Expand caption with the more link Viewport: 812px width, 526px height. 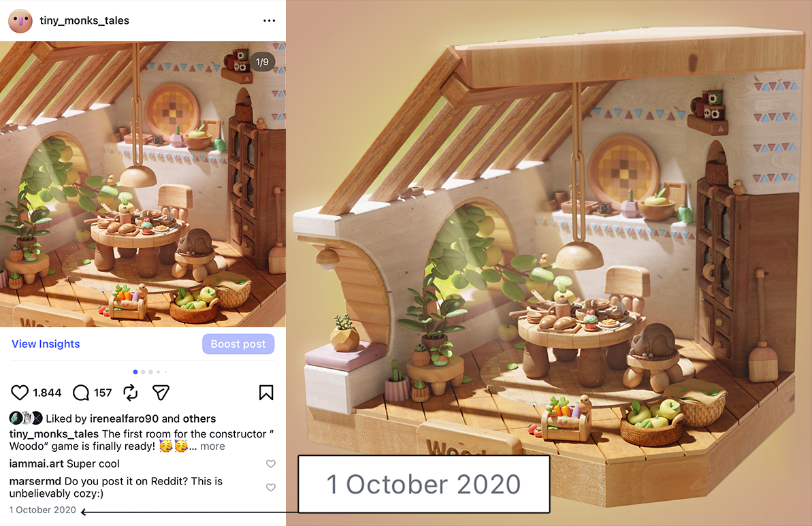(212, 446)
